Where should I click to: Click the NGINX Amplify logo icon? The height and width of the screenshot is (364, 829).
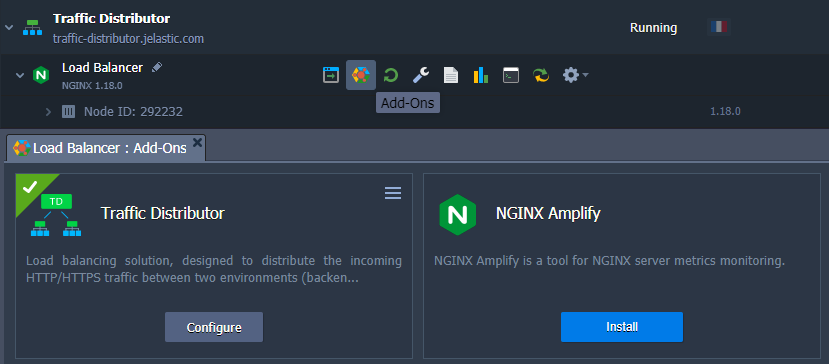click(457, 214)
